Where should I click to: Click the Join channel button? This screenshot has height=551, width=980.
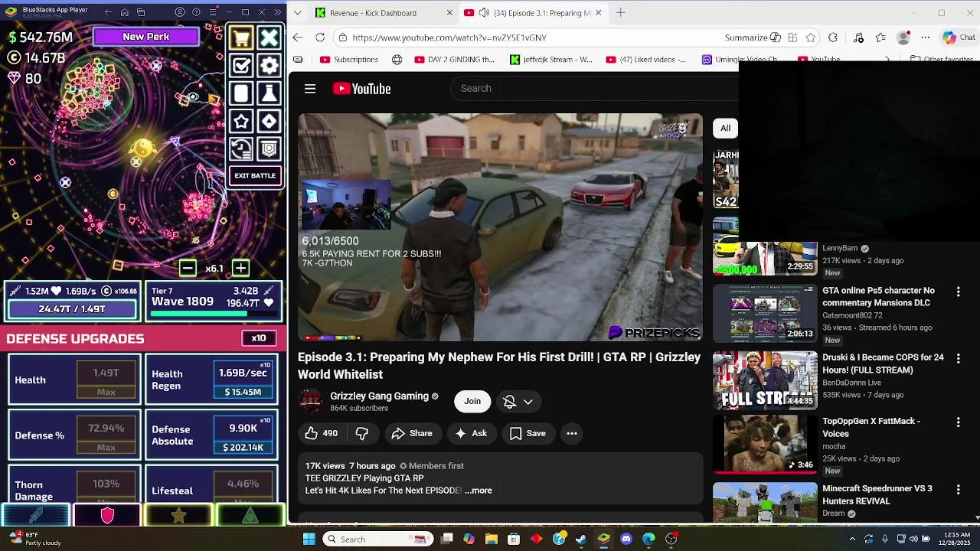pyautogui.click(x=472, y=401)
